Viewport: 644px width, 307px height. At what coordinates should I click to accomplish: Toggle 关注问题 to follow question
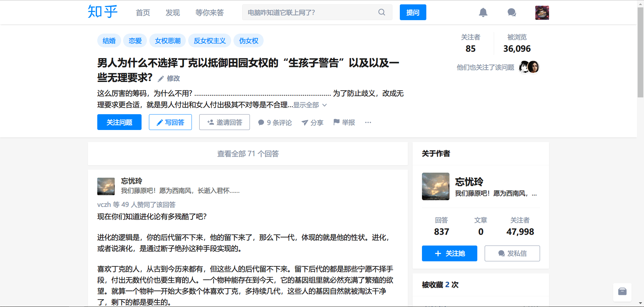(119, 122)
